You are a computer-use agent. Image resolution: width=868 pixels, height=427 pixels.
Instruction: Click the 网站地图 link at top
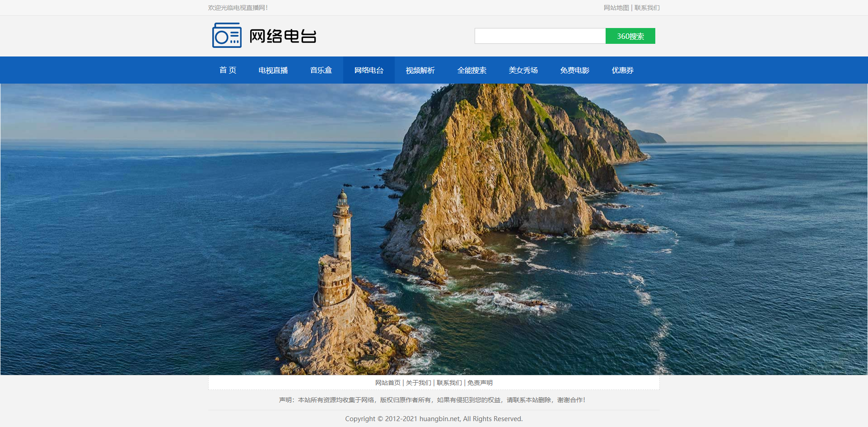pyautogui.click(x=616, y=8)
